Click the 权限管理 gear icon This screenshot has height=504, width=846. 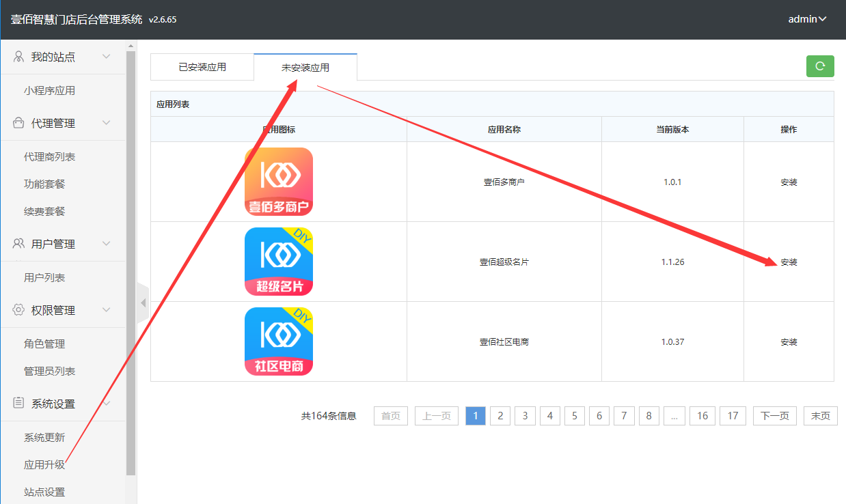pyautogui.click(x=19, y=310)
